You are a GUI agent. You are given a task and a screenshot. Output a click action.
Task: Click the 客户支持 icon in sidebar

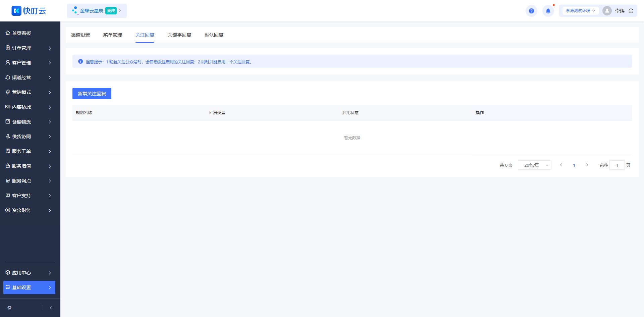tap(8, 195)
